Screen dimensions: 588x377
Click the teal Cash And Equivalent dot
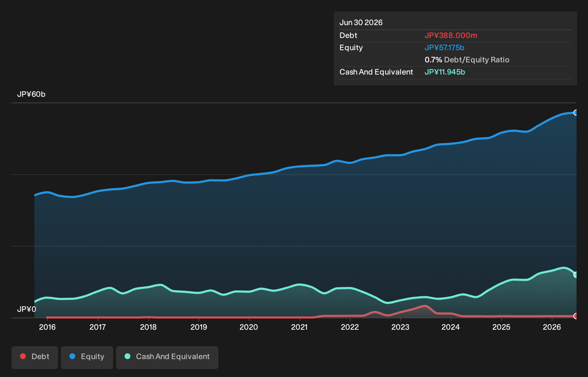pyautogui.click(x=127, y=356)
